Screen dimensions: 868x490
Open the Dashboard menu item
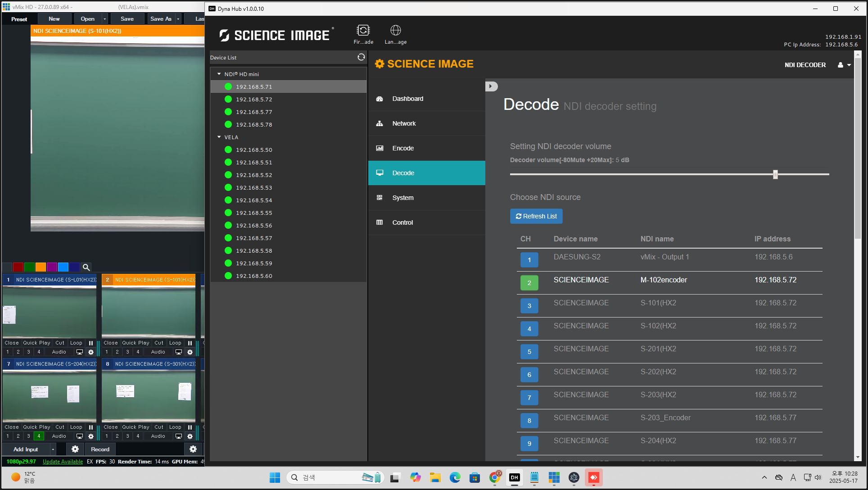(426, 99)
